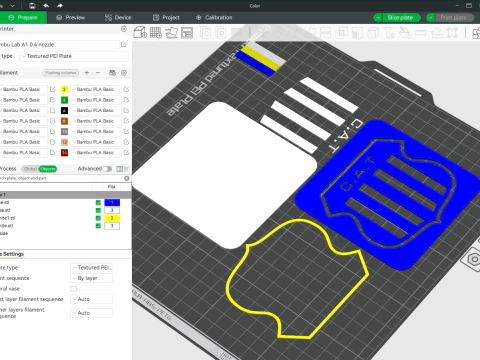The height and width of the screenshot is (360, 480).
Task: Open other layers filament sequence Auto dropdown
Action: [91, 313]
